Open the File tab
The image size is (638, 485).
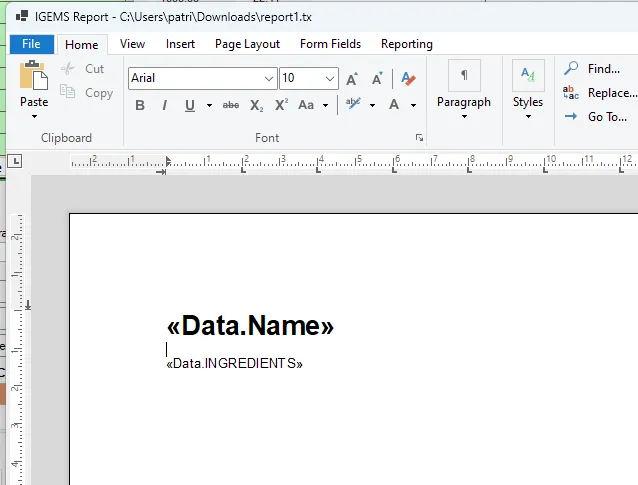pyautogui.click(x=32, y=44)
